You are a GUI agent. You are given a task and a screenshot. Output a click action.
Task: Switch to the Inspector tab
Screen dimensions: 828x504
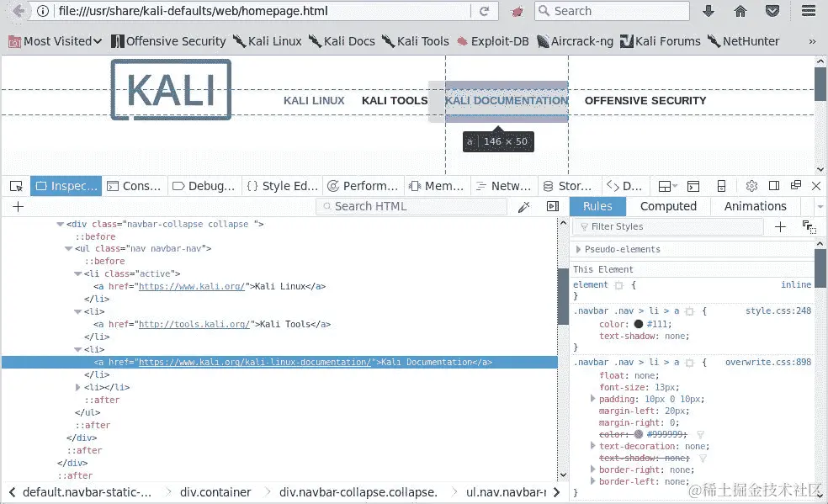[x=66, y=186]
